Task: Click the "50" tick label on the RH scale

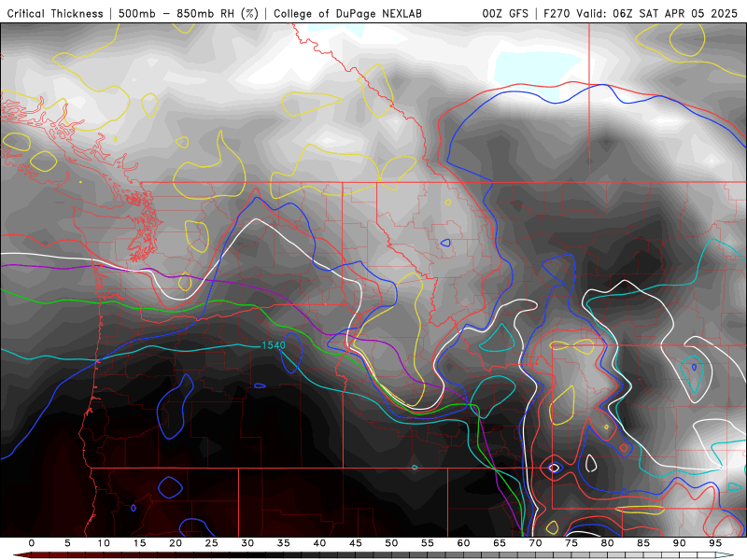Action: pyautogui.click(x=391, y=543)
